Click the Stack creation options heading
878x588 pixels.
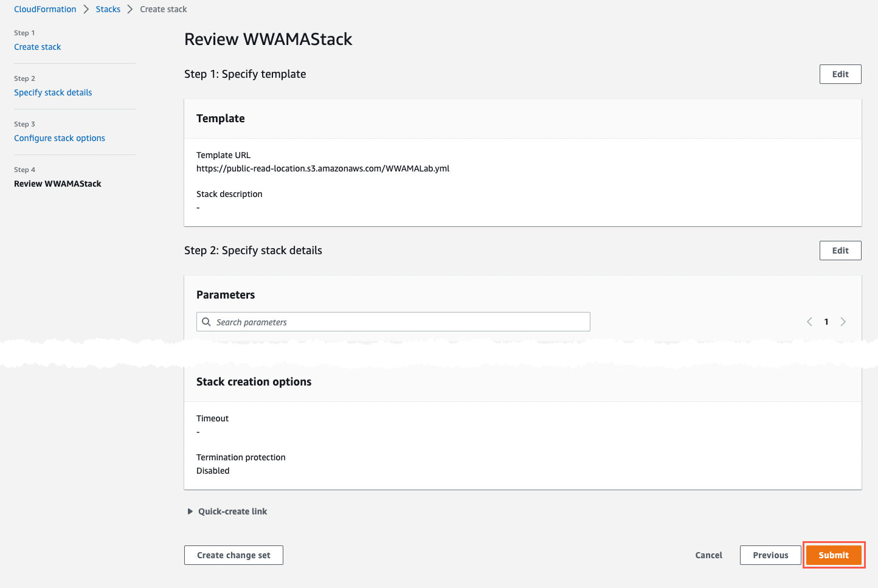[x=254, y=382]
